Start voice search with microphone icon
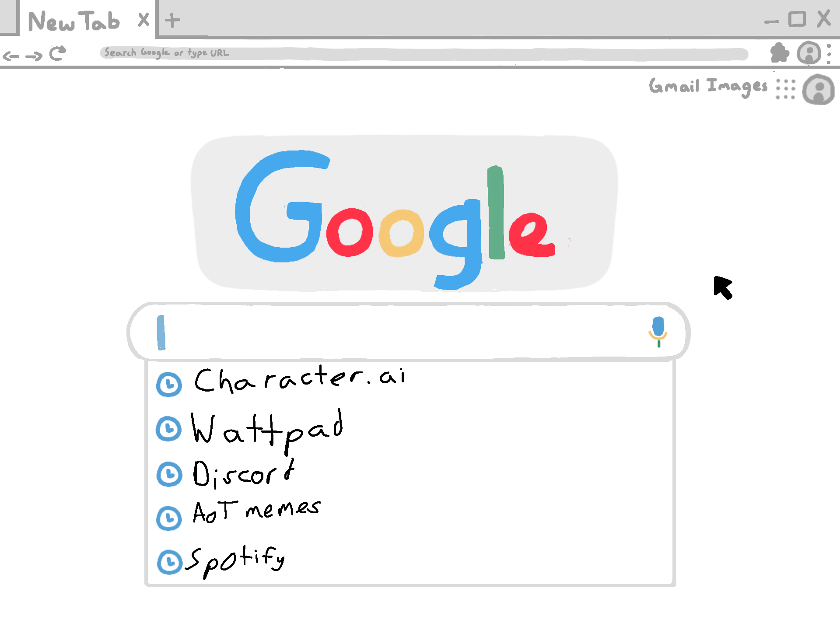Viewport: 840px width, 630px height. click(658, 332)
